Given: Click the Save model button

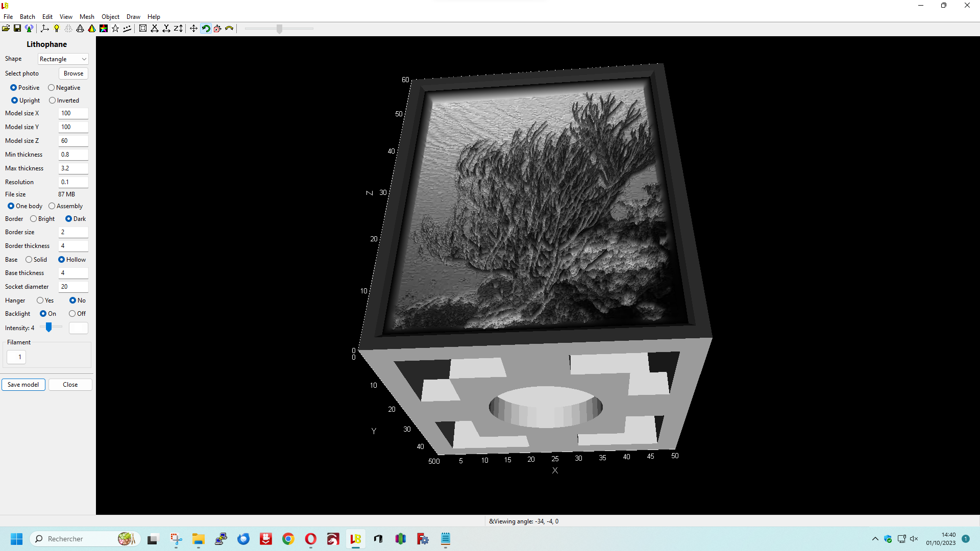Looking at the screenshot, I should tap(23, 385).
